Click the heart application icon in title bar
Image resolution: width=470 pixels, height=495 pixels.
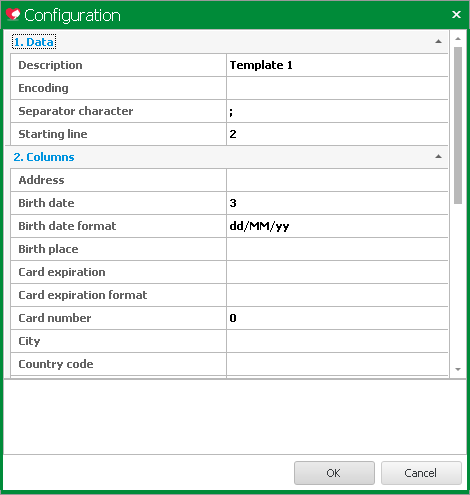[13, 15]
